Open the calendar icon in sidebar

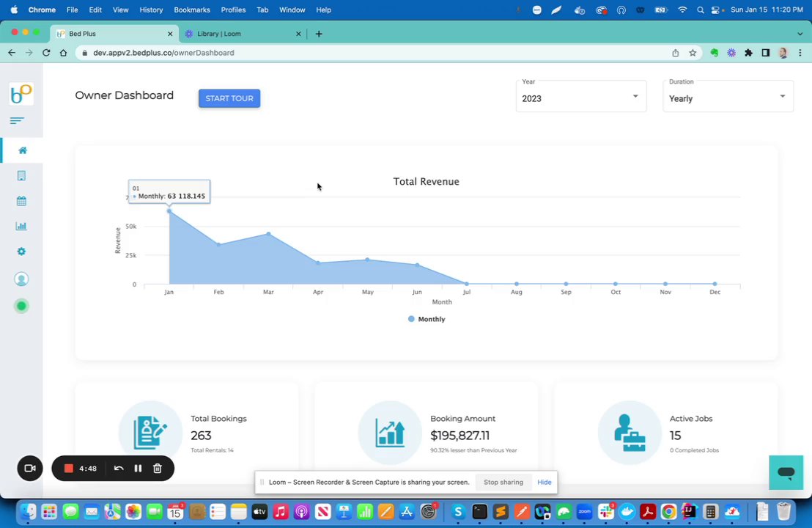click(21, 201)
